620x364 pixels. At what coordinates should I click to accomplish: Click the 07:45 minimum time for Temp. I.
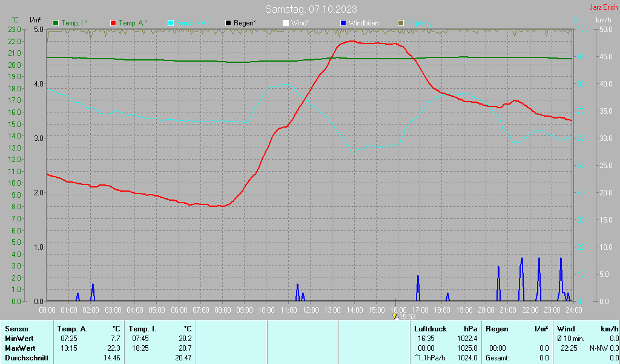[140, 339]
